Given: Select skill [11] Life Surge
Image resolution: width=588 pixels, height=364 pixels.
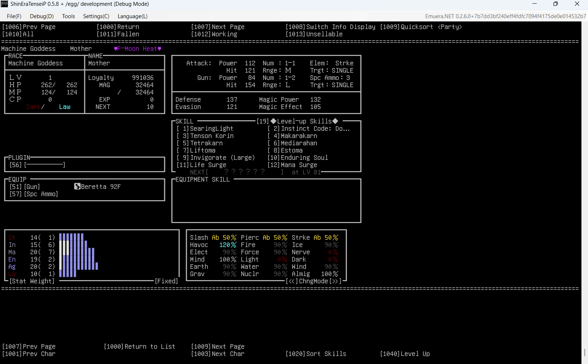Looking at the screenshot, I should pos(201,165).
